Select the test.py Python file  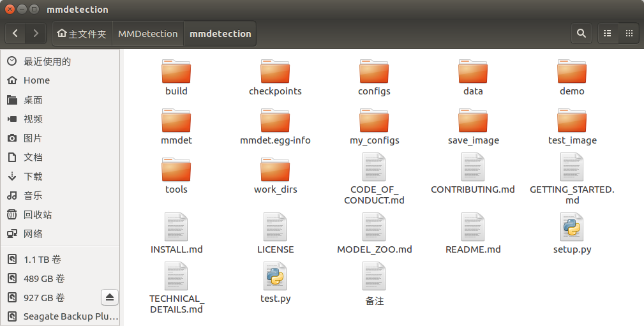tap(275, 283)
